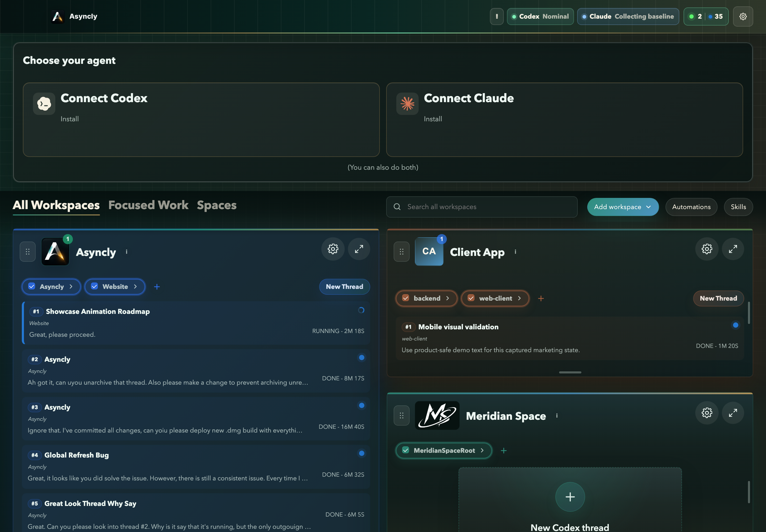Open Claude Collecting baseline status pill

[x=628, y=16]
